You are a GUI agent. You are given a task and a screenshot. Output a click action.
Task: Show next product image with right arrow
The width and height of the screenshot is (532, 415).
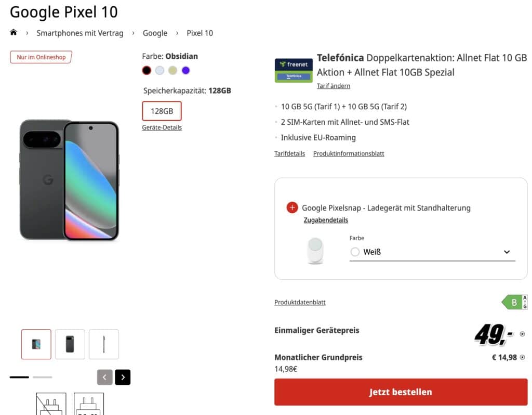[x=123, y=377]
